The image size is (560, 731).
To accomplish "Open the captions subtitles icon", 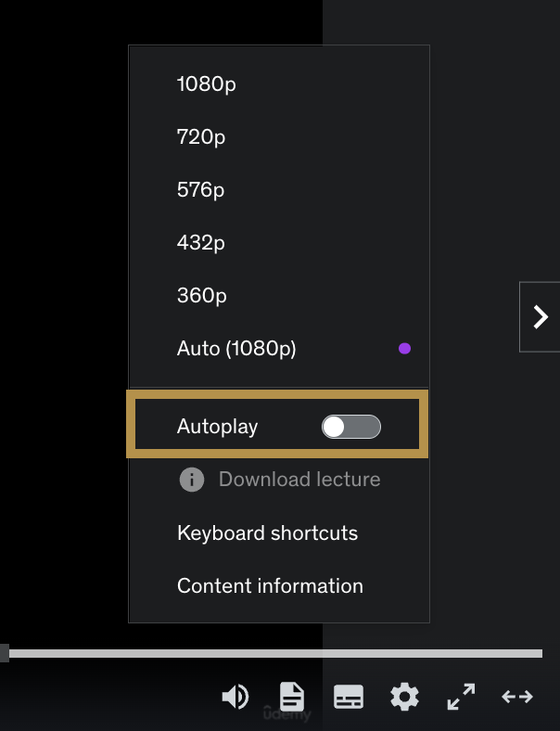I will (349, 697).
